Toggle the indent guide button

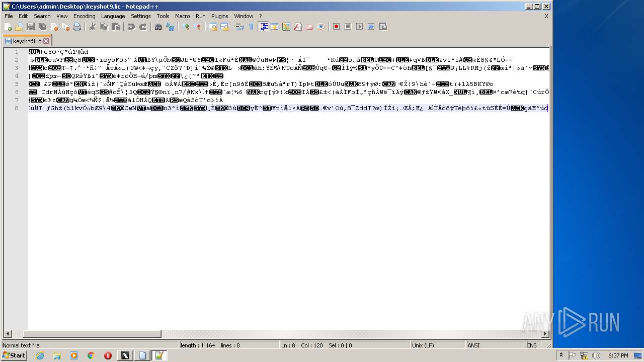(x=263, y=27)
